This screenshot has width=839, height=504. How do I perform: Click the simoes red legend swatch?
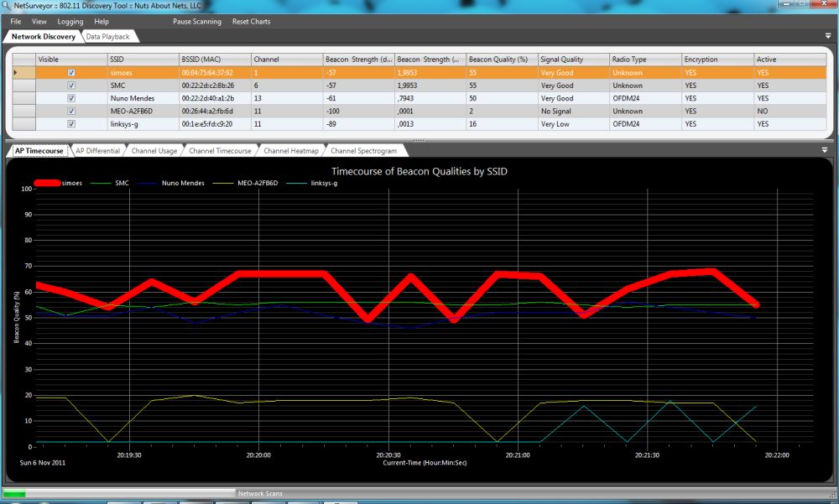coord(47,183)
